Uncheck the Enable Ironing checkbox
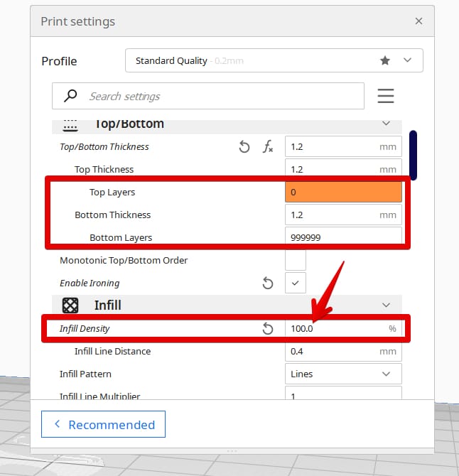 pos(296,283)
